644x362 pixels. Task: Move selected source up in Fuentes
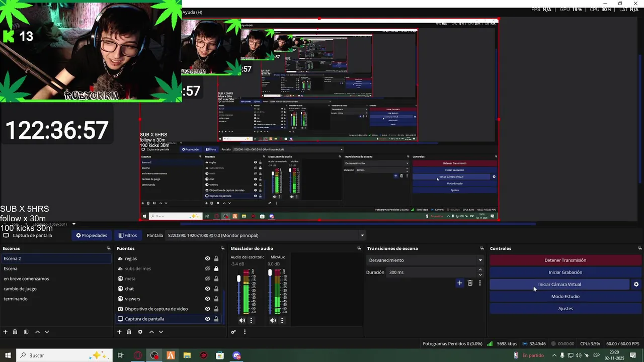tap(151, 332)
